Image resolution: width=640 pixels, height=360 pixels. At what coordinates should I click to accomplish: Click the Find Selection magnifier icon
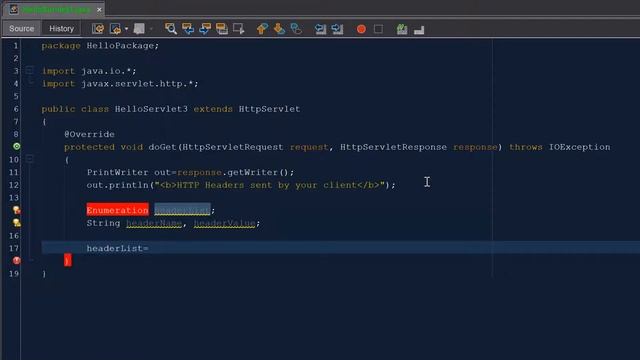coord(171,29)
